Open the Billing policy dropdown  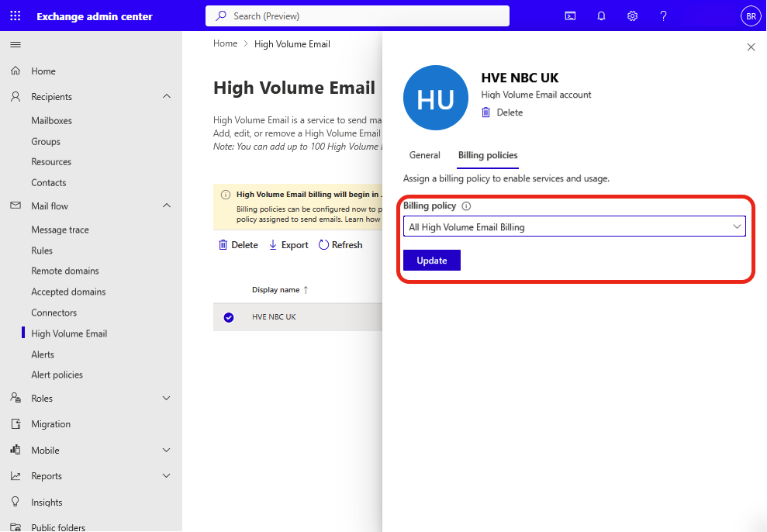(574, 227)
